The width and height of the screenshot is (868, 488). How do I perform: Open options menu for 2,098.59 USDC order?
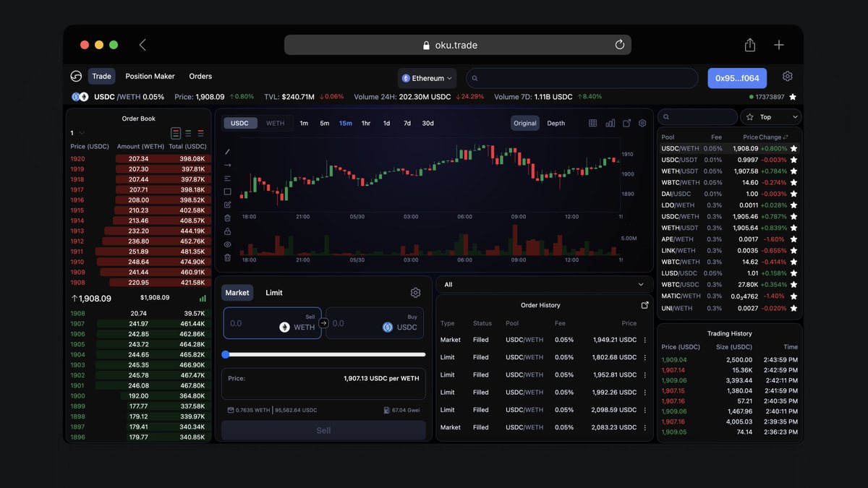tap(645, 410)
